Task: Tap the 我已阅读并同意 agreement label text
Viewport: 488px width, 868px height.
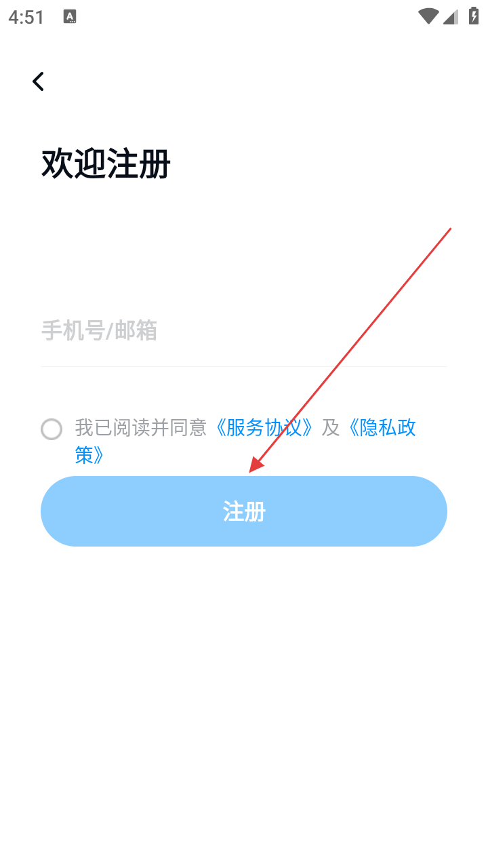Action: coord(140,428)
